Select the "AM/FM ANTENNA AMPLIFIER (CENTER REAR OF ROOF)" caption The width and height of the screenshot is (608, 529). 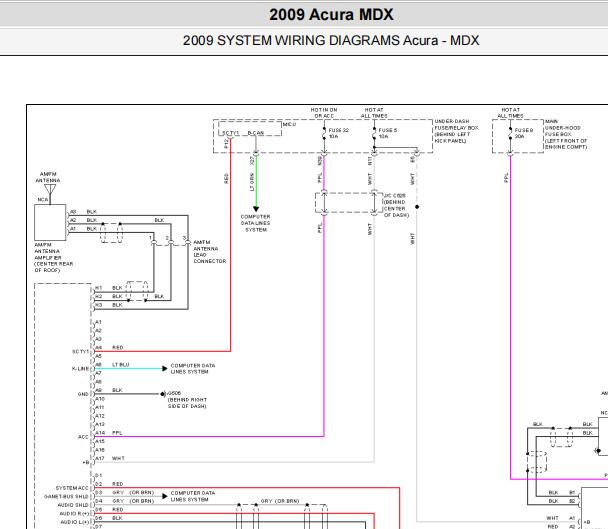54,258
